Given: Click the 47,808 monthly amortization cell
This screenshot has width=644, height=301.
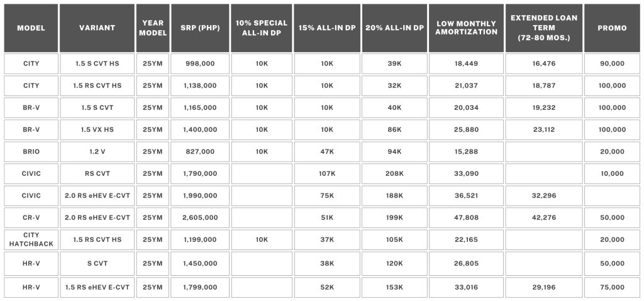Looking at the screenshot, I should click(x=465, y=217).
